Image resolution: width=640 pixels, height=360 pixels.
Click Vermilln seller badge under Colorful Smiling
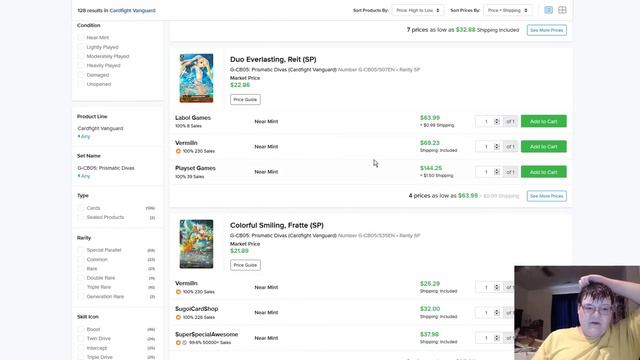178,292
